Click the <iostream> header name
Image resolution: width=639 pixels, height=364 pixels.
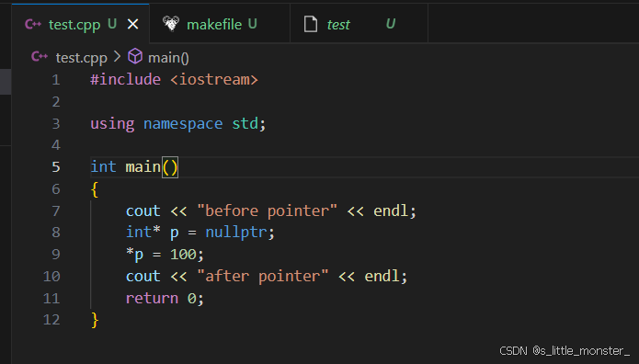(214, 79)
